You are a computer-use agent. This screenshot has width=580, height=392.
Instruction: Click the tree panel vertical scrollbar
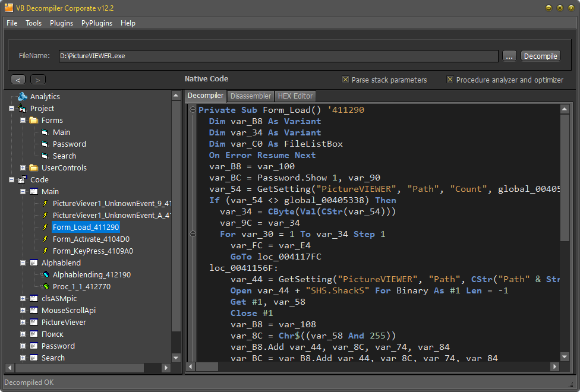tap(176, 227)
